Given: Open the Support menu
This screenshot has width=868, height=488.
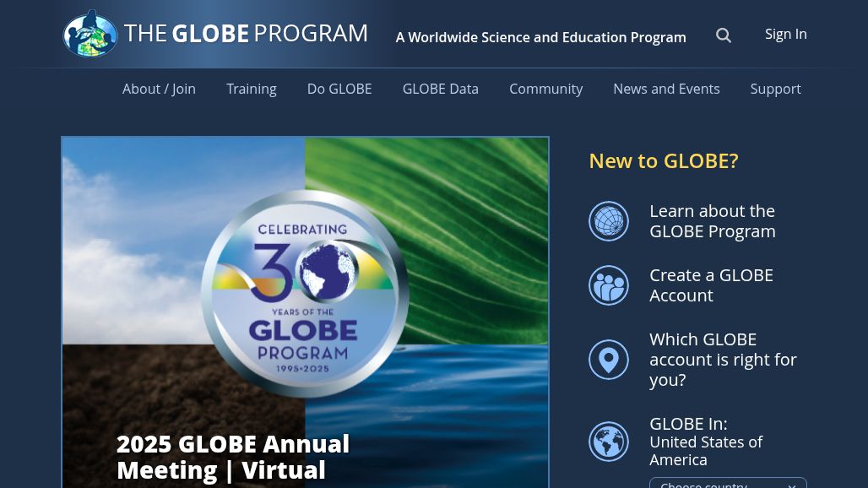Looking at the screenshot, I should [x=776, y=89].
